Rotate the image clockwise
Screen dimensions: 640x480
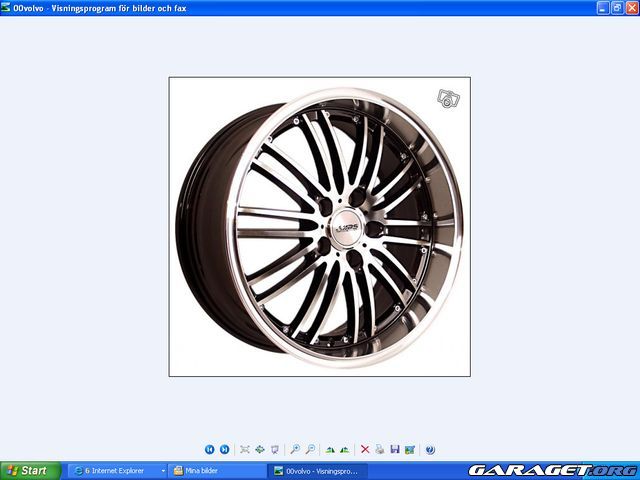point(330,449)
